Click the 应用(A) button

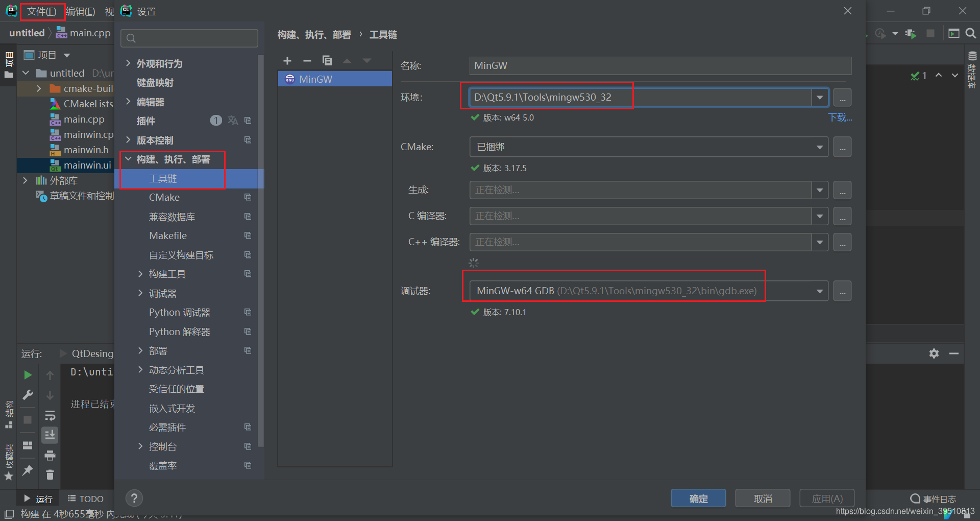pos(827,498)
